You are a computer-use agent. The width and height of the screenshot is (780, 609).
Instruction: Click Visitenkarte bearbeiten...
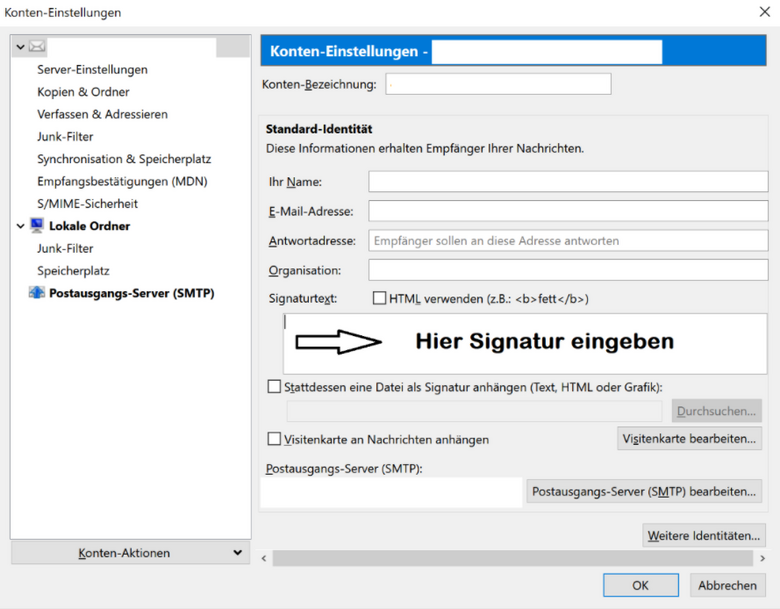click(689, 439)
